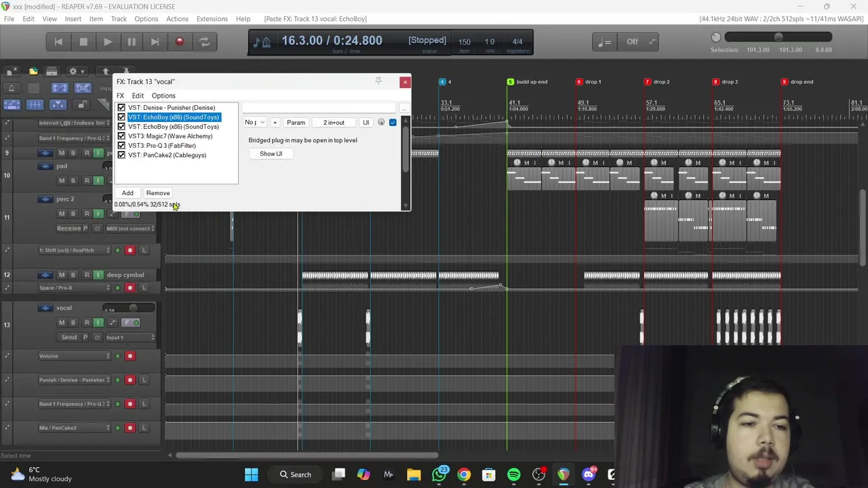Open the FX window Edit menu
The height and width of the screenshot is (488, 868).
pyautogui.click(x=138, y=96)
